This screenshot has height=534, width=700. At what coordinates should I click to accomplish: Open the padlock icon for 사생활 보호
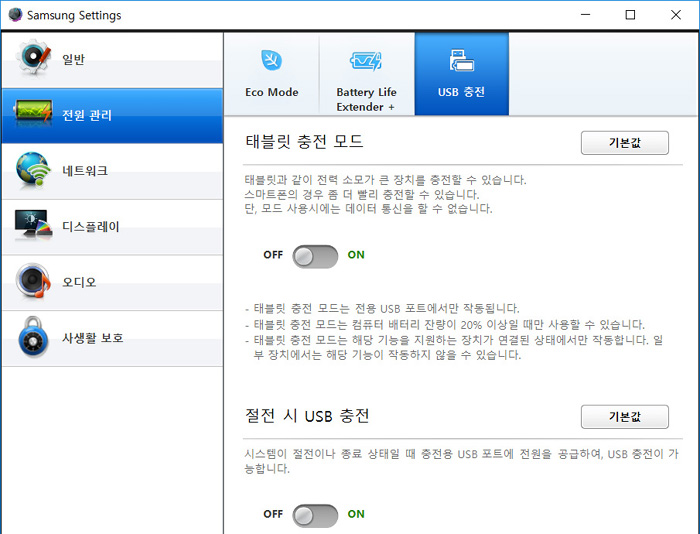pyautogui.click(x=33, y=339)
